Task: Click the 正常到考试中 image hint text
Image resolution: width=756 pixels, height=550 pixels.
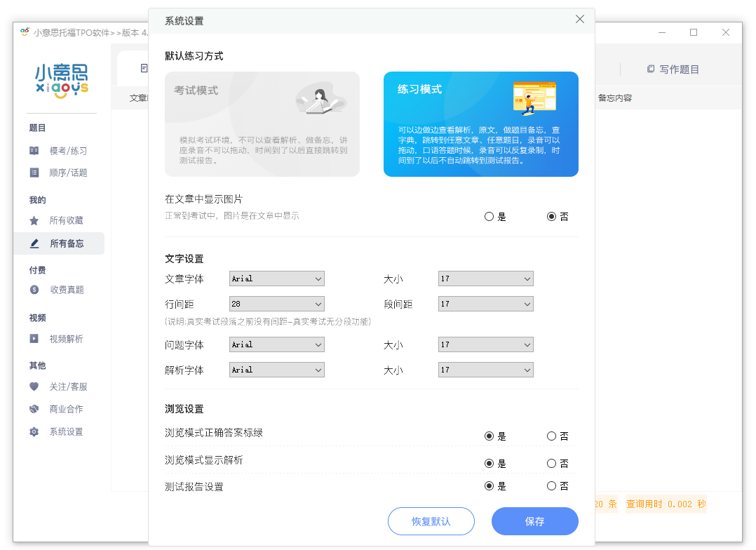Action: point(232,215)
